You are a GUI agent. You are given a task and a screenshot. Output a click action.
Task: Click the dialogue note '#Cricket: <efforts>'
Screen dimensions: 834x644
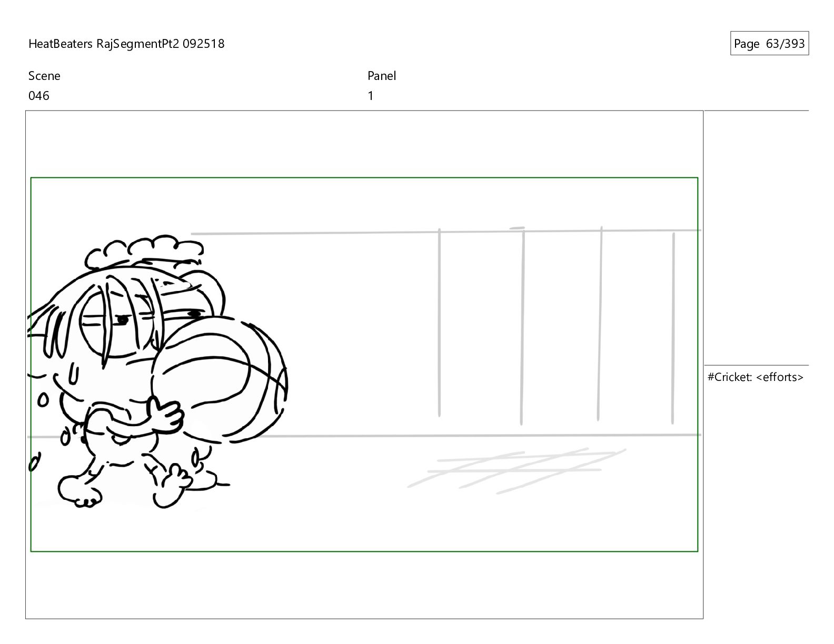pyautogui.click(x=756, y=377)
